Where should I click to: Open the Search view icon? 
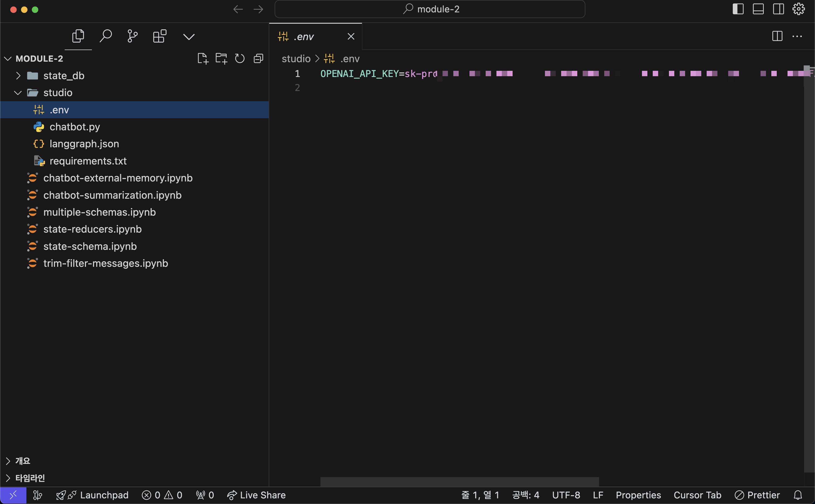(105, 36)
